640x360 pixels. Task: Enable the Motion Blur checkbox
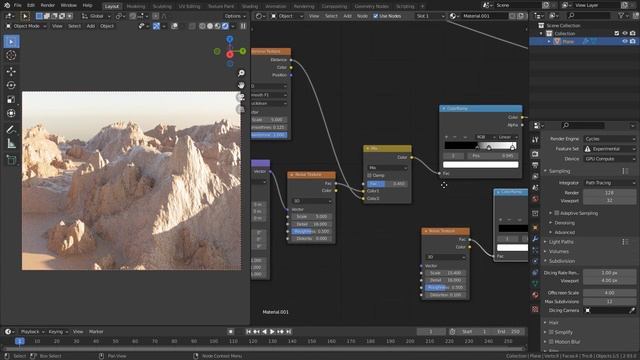tap(551, 342)
